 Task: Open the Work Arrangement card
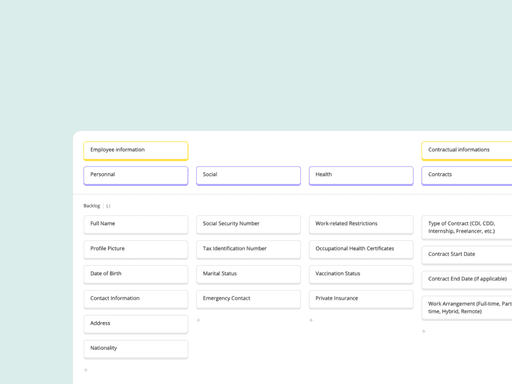[467, 308]
